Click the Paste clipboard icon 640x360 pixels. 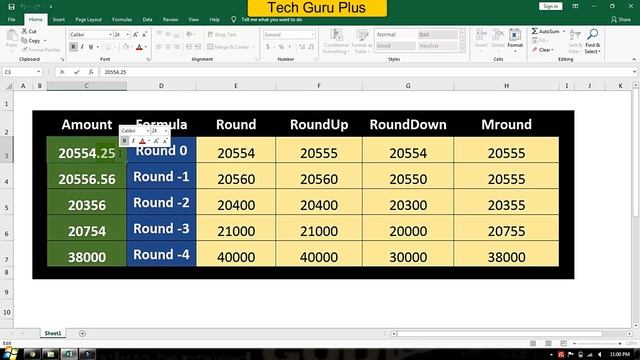pos(12,36)
